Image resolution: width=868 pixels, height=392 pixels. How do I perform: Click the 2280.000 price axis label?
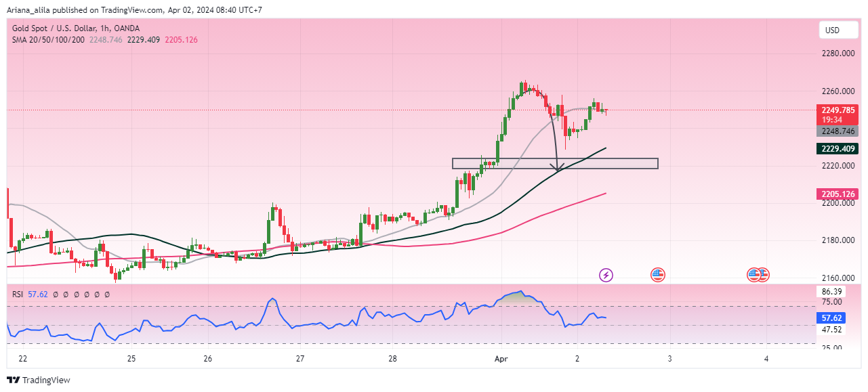coord(838,53)
